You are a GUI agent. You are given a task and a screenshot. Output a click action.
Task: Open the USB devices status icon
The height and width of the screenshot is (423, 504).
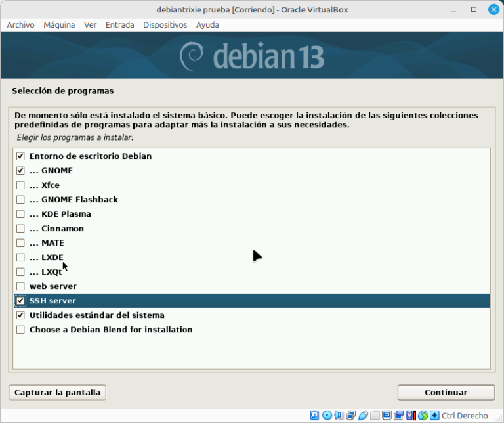point(363,415)
